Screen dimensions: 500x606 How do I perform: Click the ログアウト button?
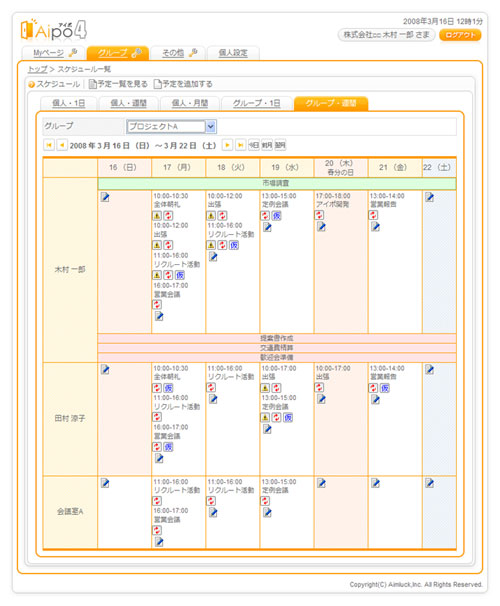point(460,35)
